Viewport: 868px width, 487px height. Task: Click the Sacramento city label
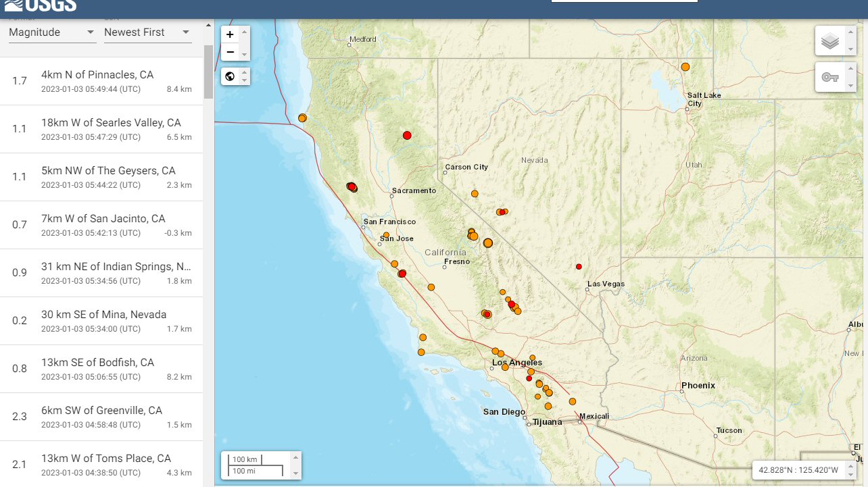click(x=414, y=190)
